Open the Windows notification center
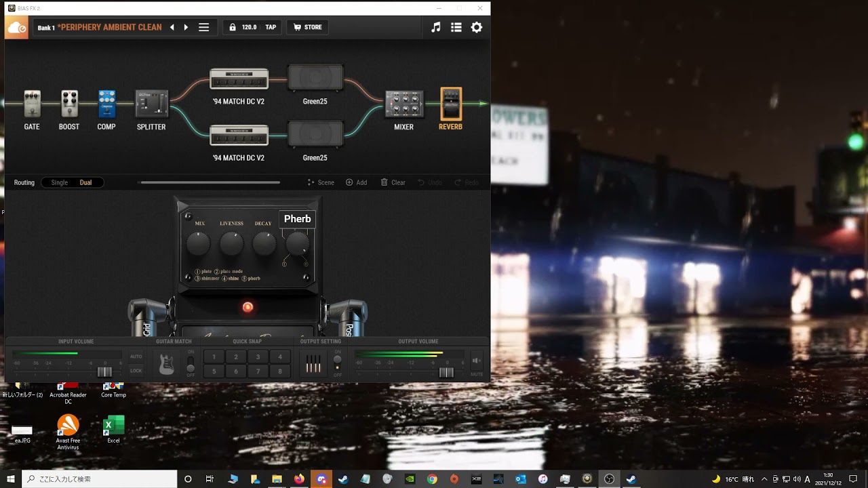This screenshot has width=868, height=488. pyautogui.click(x=853, y=479)
